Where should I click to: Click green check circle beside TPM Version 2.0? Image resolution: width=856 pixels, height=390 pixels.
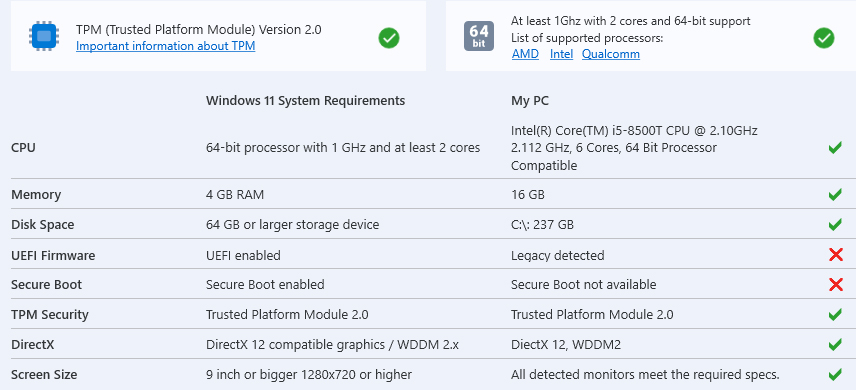(389, 38)
